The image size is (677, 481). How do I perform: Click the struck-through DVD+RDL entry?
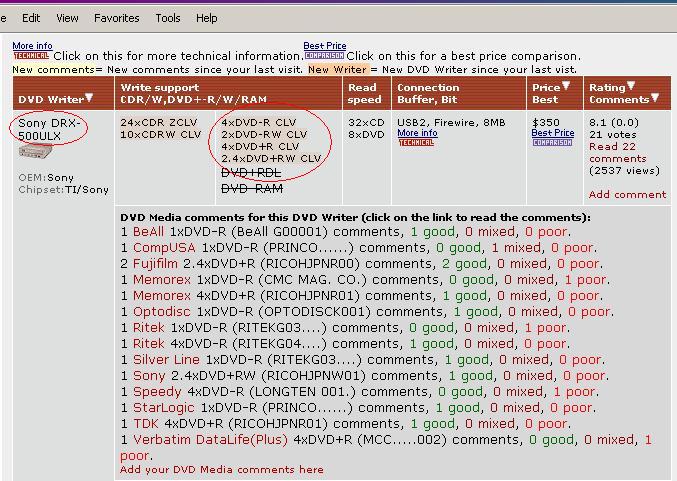(x=251, y=173)
